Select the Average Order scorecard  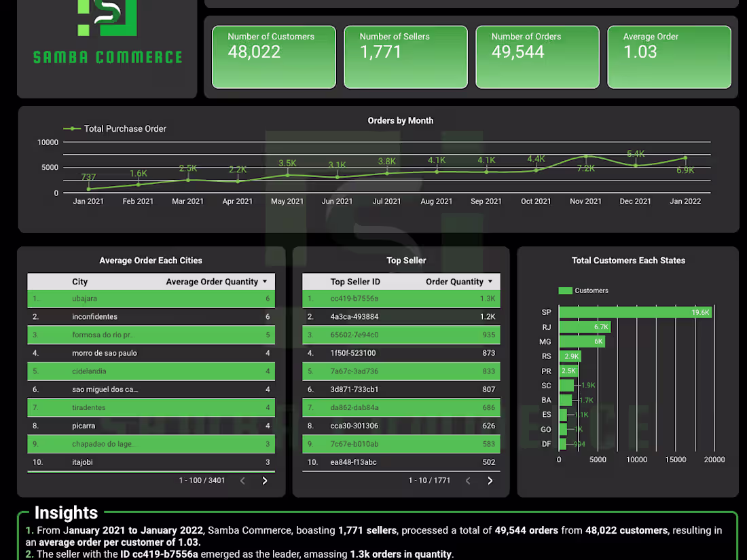tap(670, 57)
